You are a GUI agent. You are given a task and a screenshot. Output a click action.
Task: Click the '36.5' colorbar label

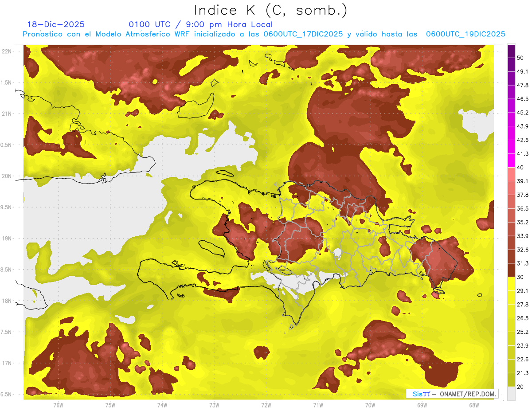(523, 208)
